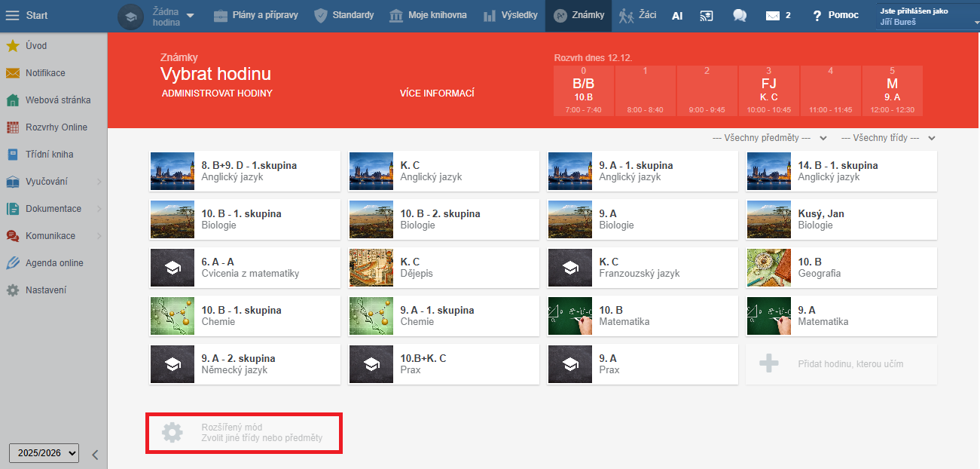
Task: Open the Všechny předměty filter dropdown
Action: tap(770, 138)
